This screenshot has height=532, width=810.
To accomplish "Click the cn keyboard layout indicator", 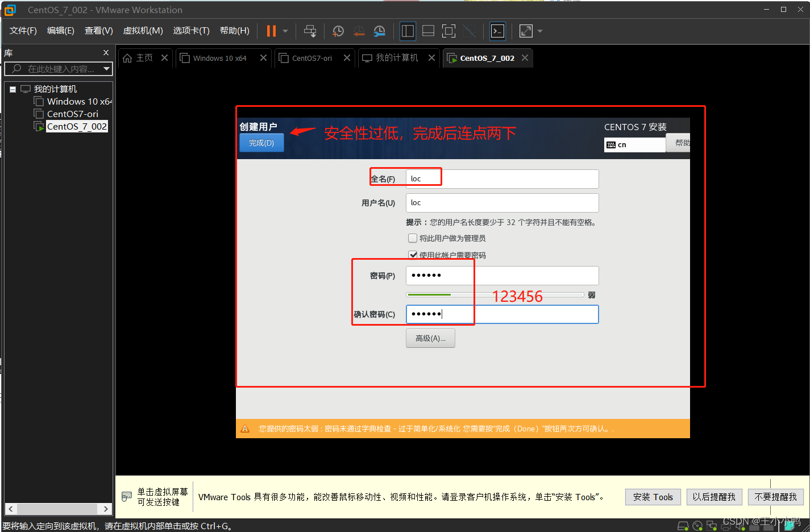I will [x=634, y=145].
